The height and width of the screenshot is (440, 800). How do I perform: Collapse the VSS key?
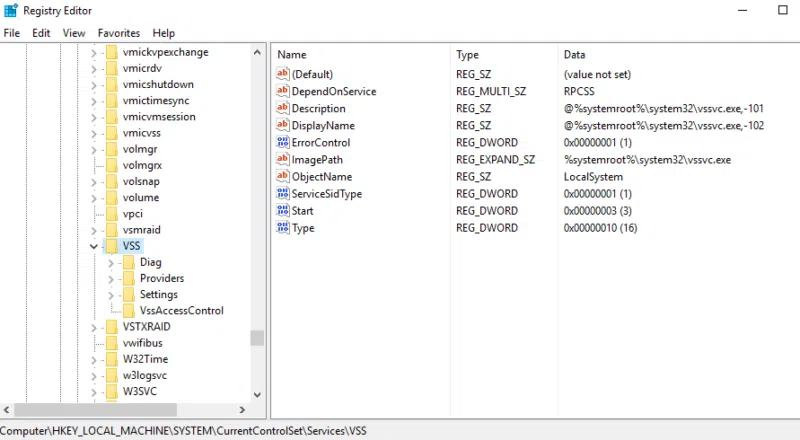coord(93,246)
